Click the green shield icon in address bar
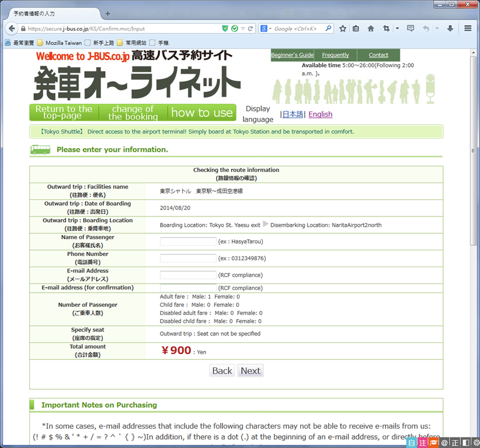This screenshot has width=480, height=448. point(225,29)
